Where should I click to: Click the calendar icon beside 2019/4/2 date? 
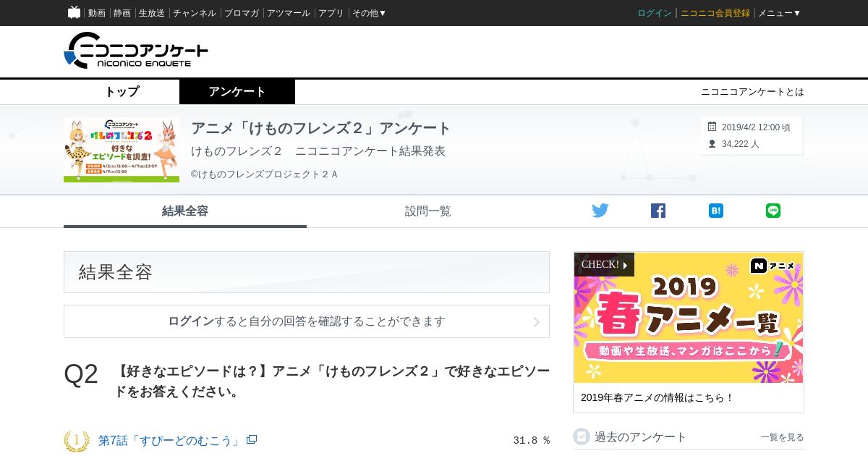click(x=712, y=127)
